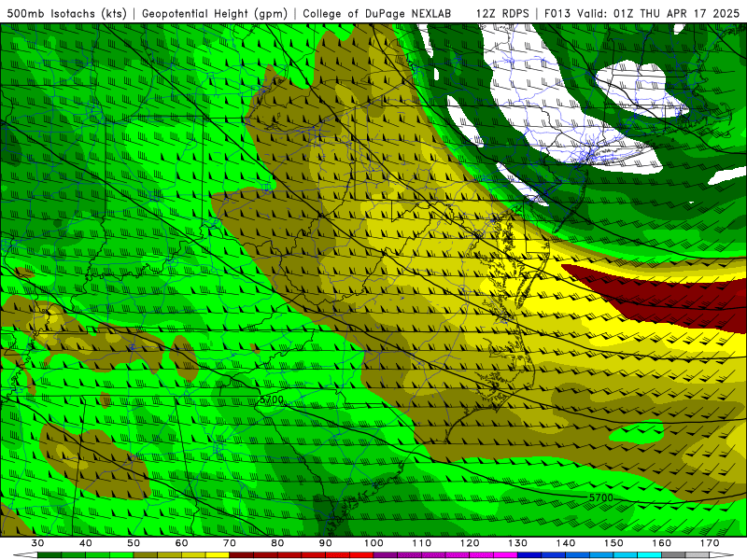Click the 'F013' forecast hour text
The height and width of the screenshot is (560, 747).
click(x=557, y=13)
